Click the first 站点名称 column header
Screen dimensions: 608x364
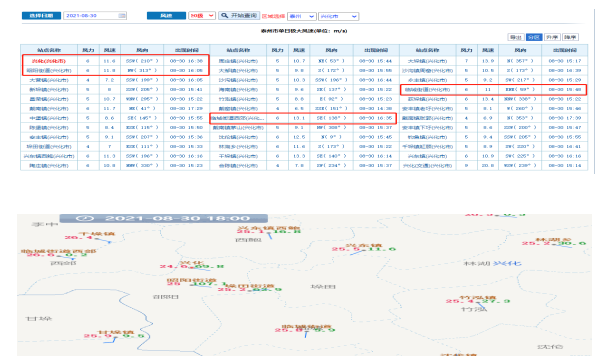[49, 50]
